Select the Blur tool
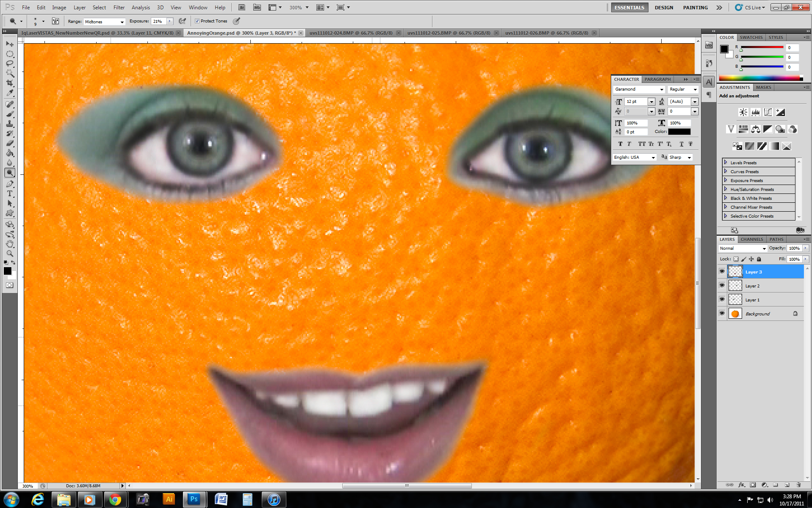This screenshot has height=508, width=812. click(x=10, y=163)
